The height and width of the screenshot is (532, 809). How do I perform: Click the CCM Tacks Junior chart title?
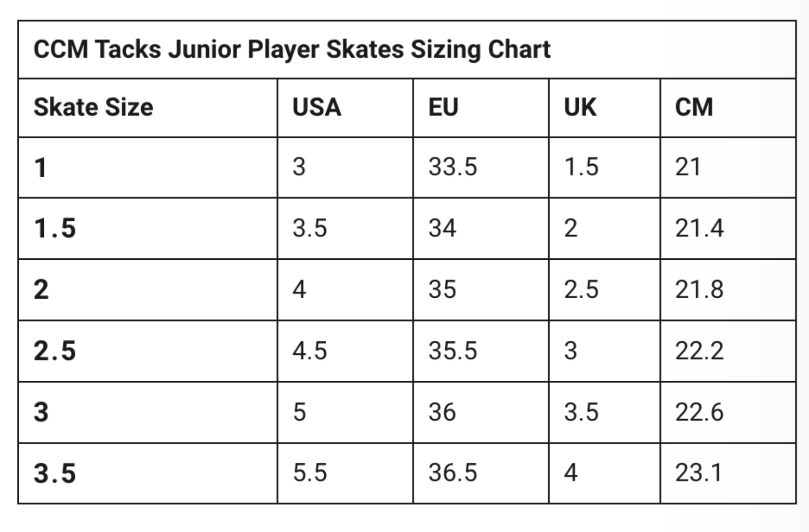pyautogui.click(x=292, y=49)
